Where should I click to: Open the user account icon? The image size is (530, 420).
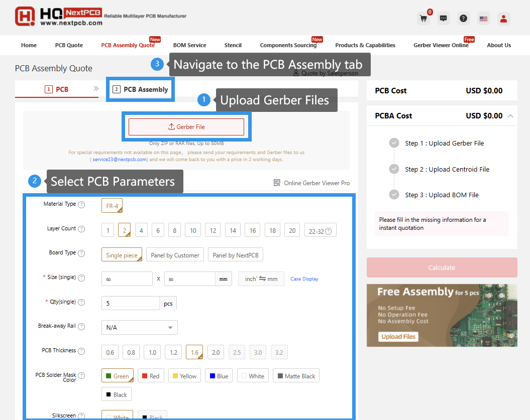tap(503, 18)
